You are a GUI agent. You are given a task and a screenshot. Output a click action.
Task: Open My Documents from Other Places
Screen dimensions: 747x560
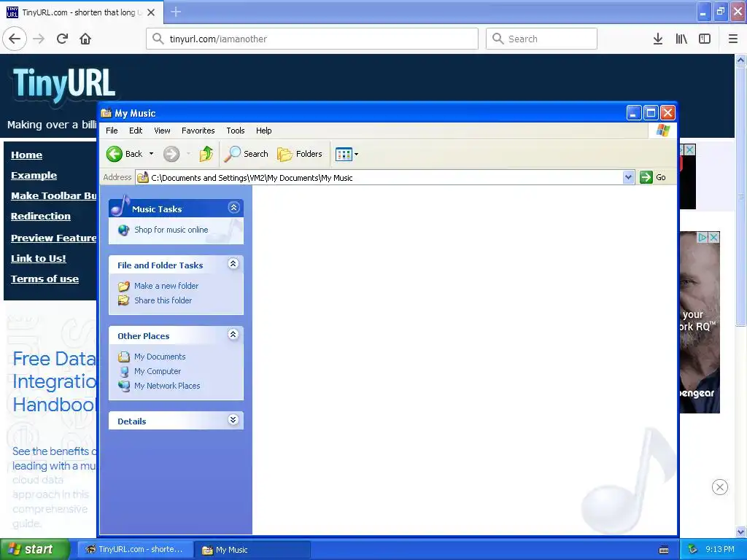pyautogui.click(x=160, y=357)
